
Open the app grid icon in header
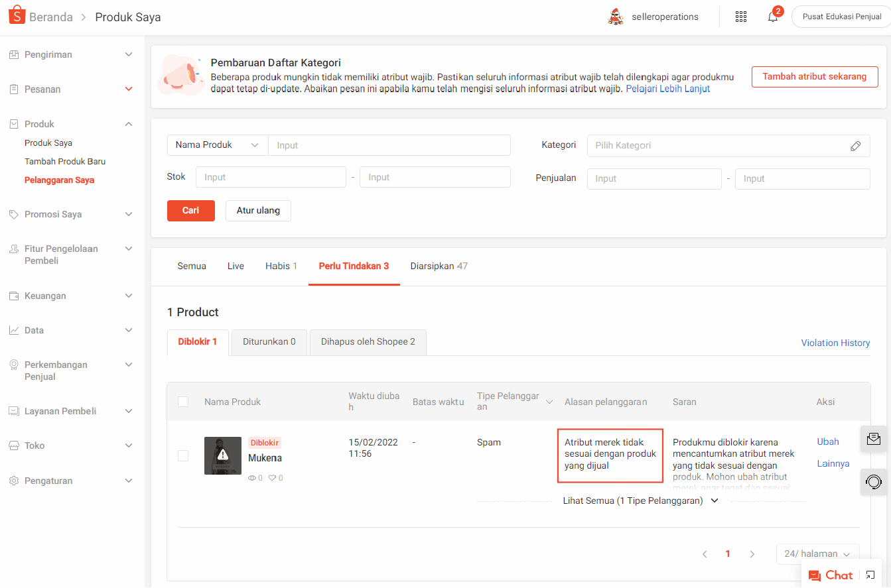pyautogui.click(x=741, y=17)
